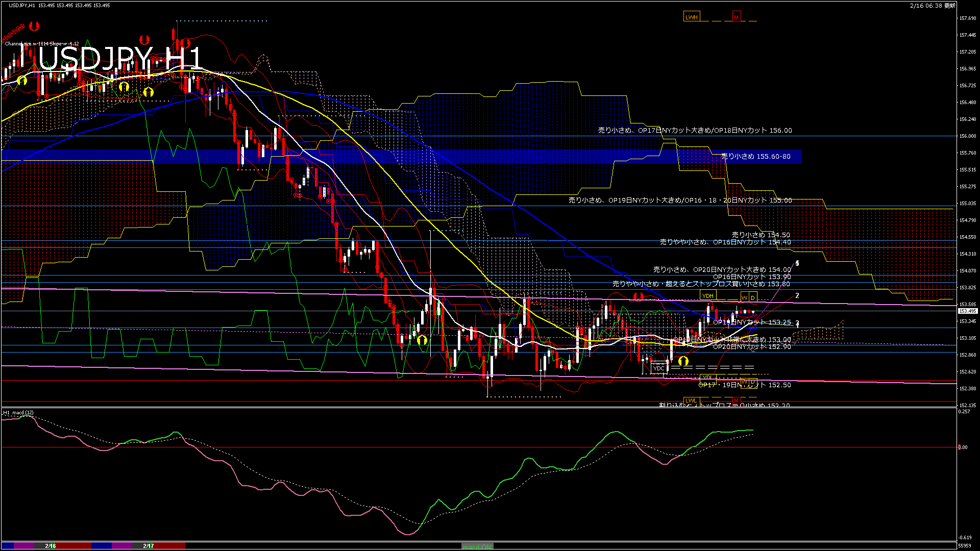Click the W box next to YDH

pyautogui.click(x=744, y=297)
